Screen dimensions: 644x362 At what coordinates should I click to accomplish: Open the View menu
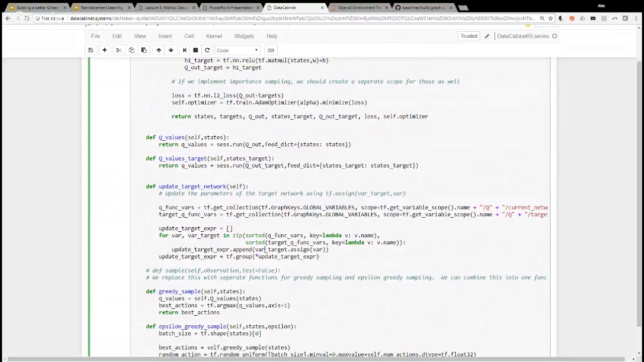coord(140,36)
